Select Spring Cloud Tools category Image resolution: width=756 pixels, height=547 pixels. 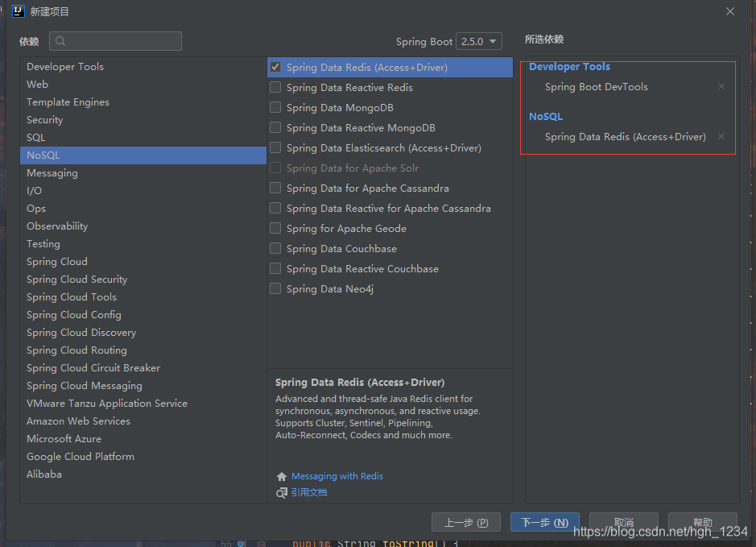click(143, 297)
